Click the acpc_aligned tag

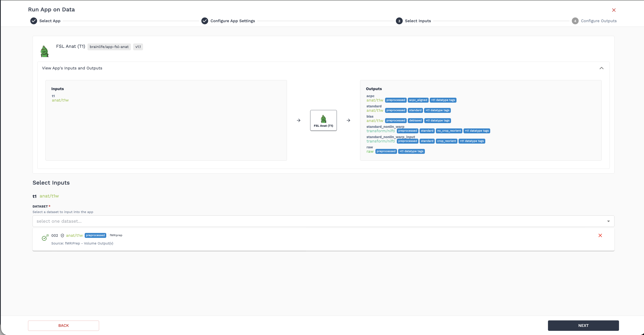pyautogui.click(x=418, y=100)
